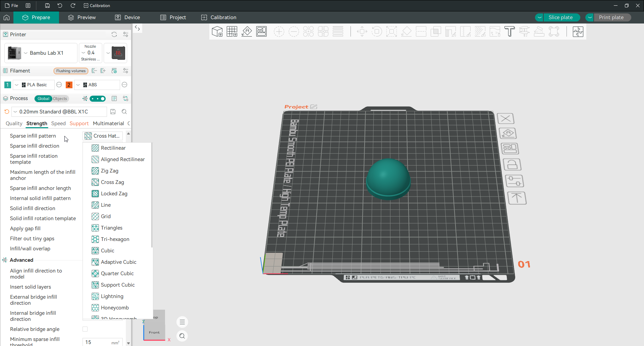644x346 pixels.
Task: Switch to the Preview tab
Action: coord(82,17)
